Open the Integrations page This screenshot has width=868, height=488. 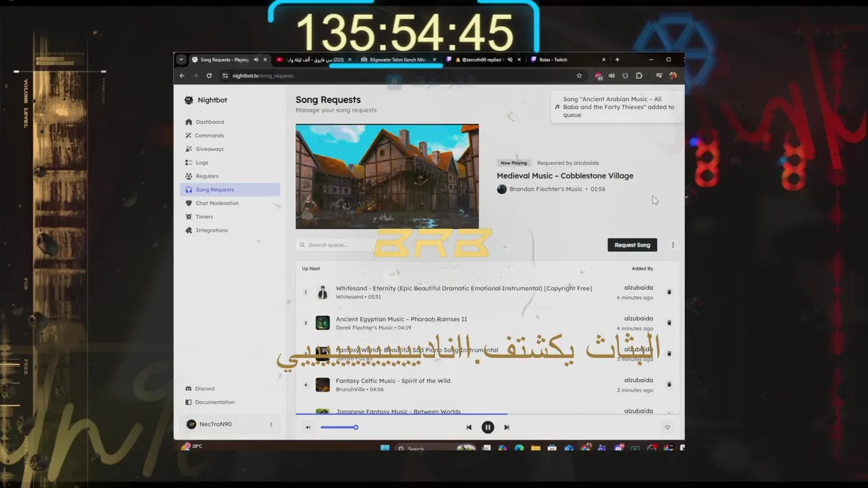pos(212,230)
